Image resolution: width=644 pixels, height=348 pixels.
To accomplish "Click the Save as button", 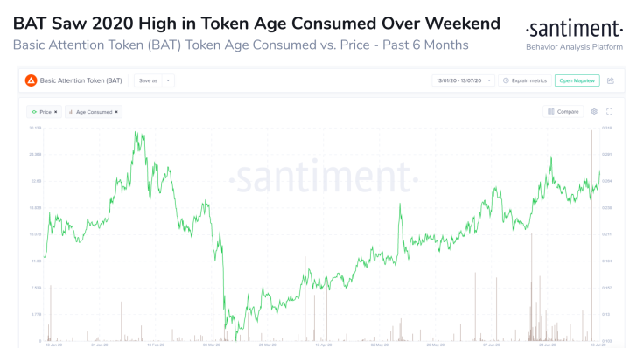I will (148, 80).
